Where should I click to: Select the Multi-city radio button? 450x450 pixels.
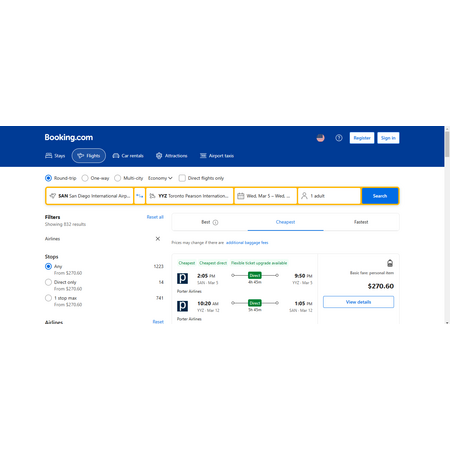(x=117, y=178)
